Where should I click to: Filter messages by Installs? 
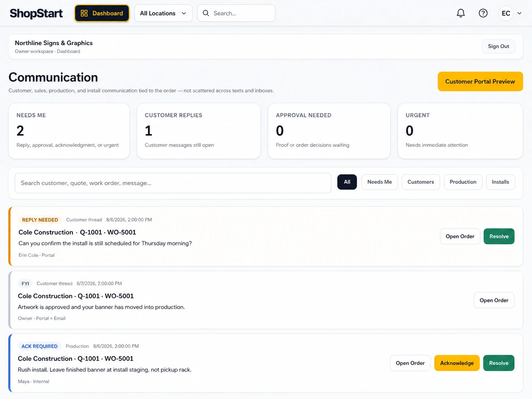click(500, 182)
